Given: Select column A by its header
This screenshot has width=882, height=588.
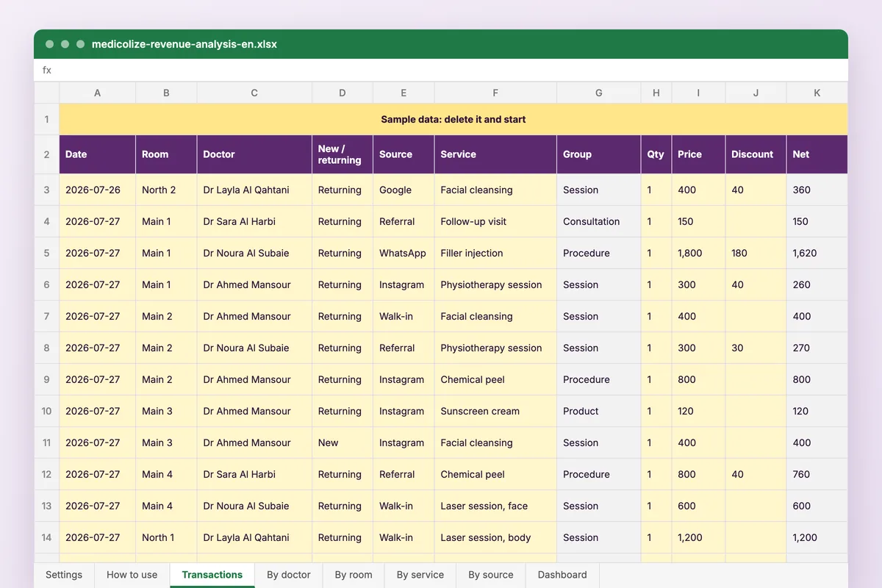Looking at the screenshot, I should [98, 93].
